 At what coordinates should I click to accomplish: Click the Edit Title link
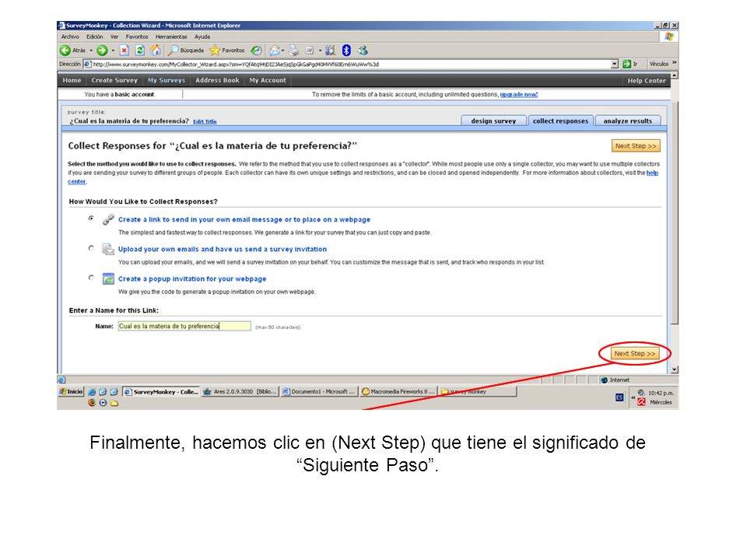tap(205, 122)
